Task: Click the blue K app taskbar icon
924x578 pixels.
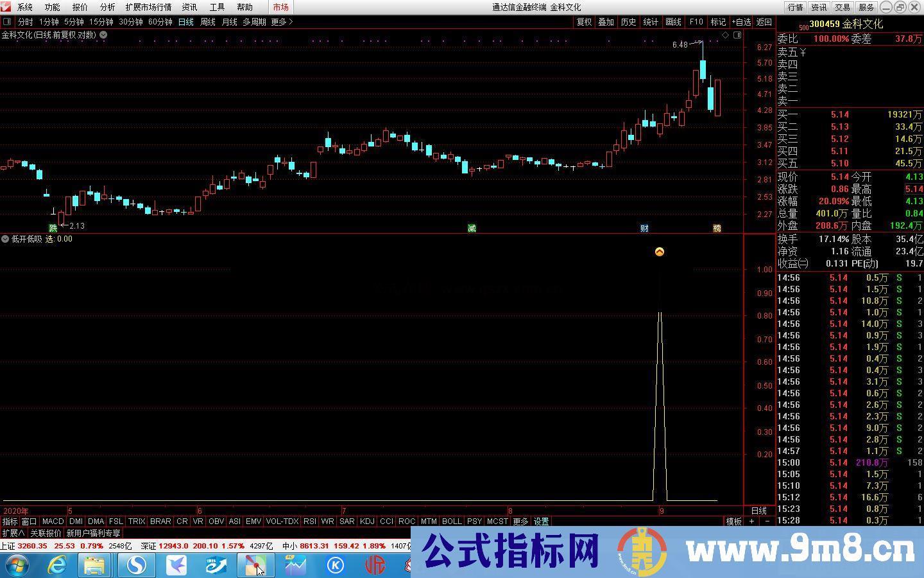Action: point(335,565)
